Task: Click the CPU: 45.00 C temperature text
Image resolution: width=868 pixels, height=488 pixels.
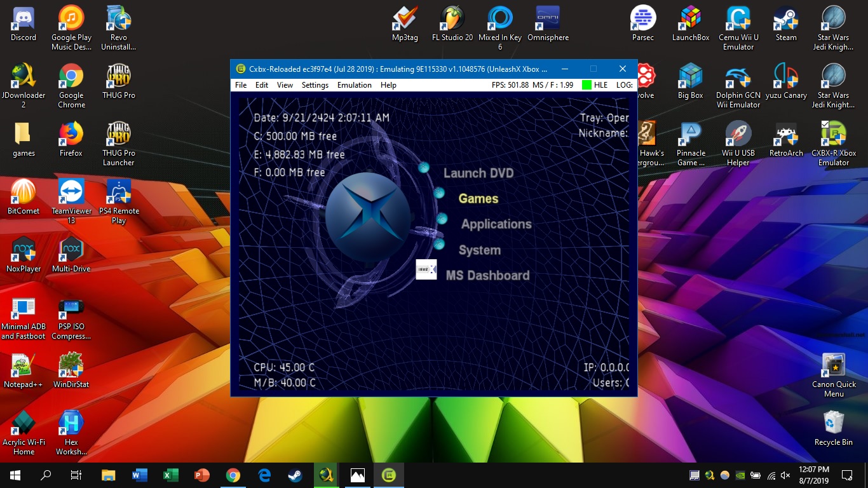Action: point(284,367)
